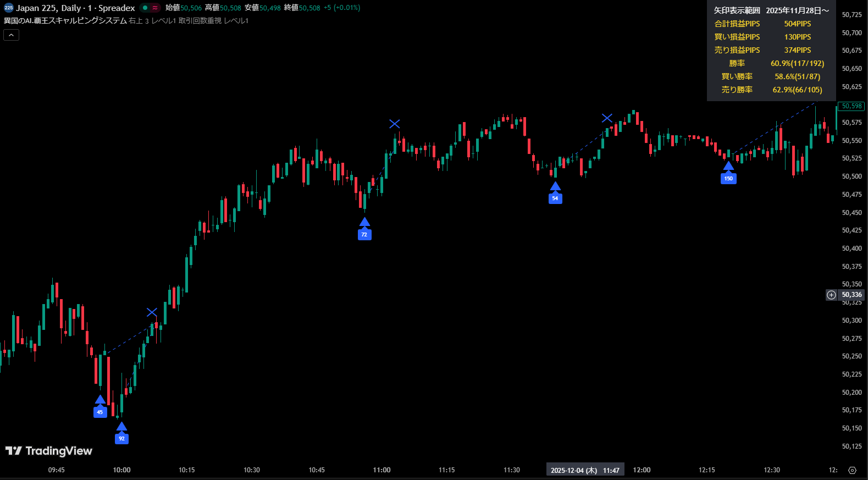The image size is (868, 480).
Task: Click the buy arrow signal labeled 45
Action: point(100,407)
